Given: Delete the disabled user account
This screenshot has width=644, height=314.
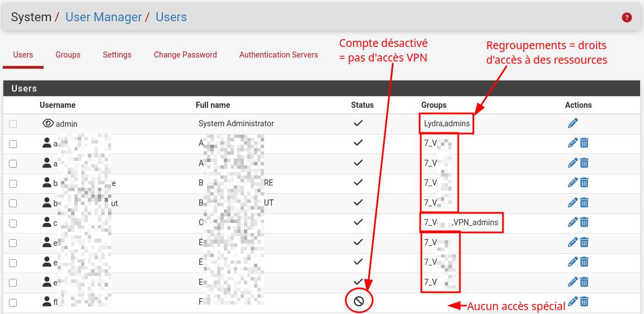Looking at the screenshot, I should point(584,302).
